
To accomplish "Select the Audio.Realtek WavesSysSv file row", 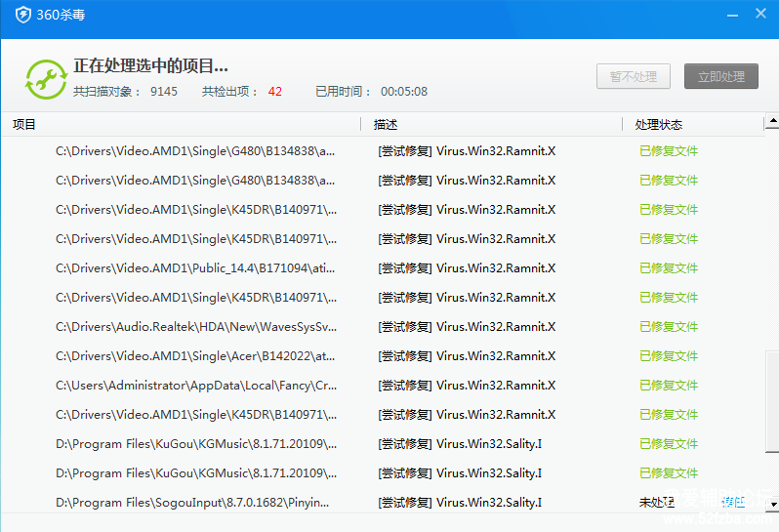I will coord(383,327).
